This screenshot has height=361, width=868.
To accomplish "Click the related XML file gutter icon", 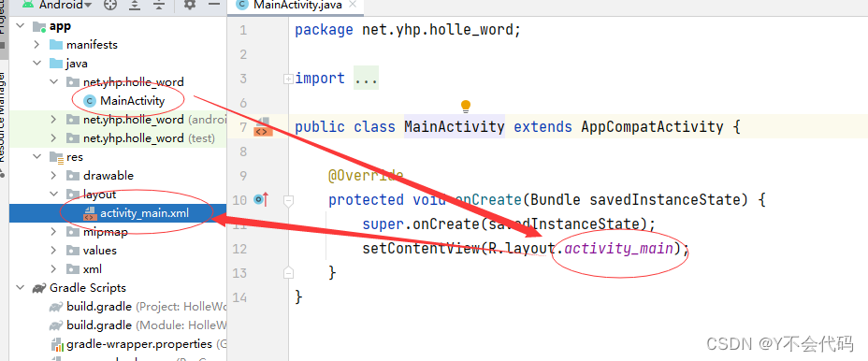I will (263, 126).
